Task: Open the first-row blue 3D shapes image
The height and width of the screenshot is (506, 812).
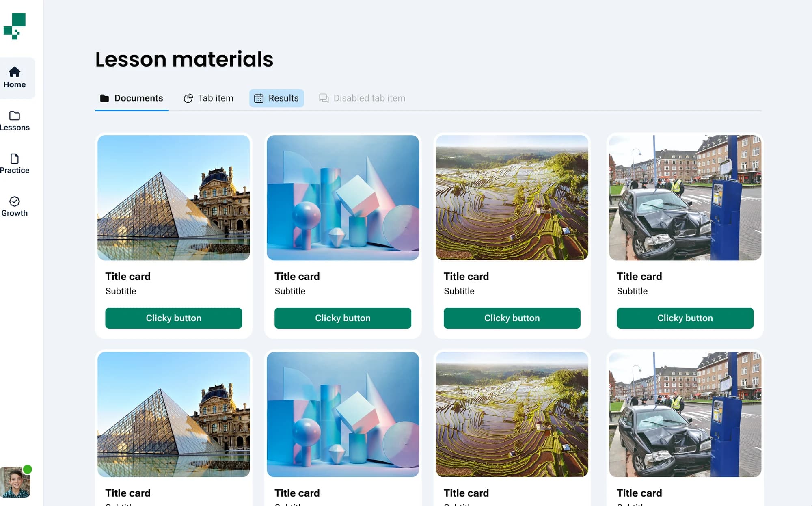Action: click(x=343, y=198)
